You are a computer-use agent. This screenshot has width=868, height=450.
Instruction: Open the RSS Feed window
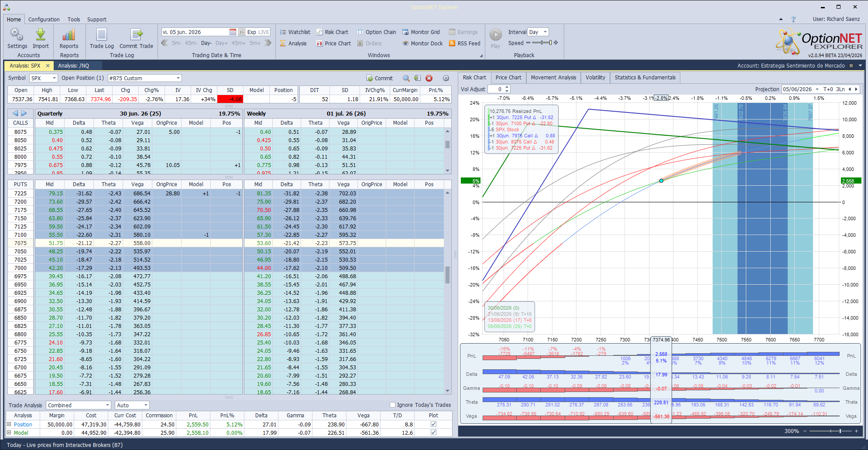[464, 43]
